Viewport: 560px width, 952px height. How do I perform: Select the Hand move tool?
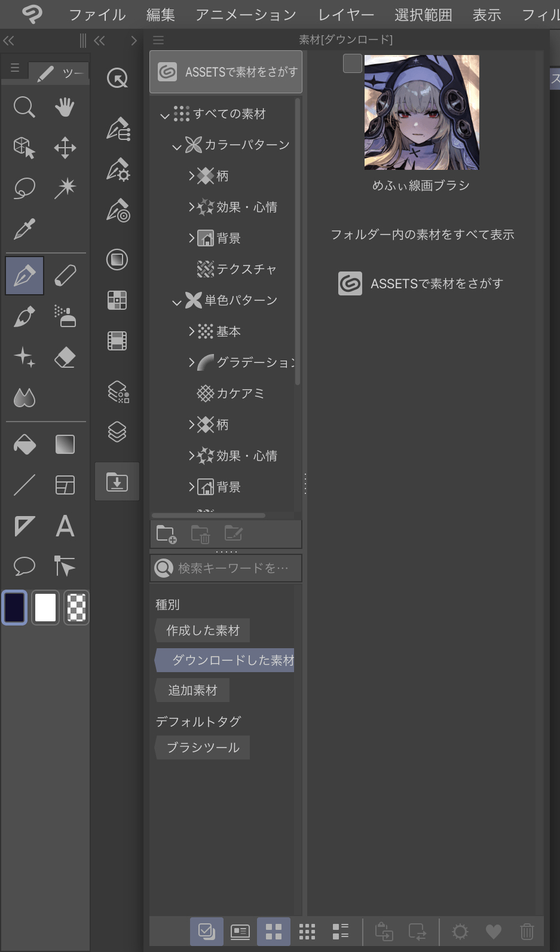pyautogui.click(x=65, y=107)
